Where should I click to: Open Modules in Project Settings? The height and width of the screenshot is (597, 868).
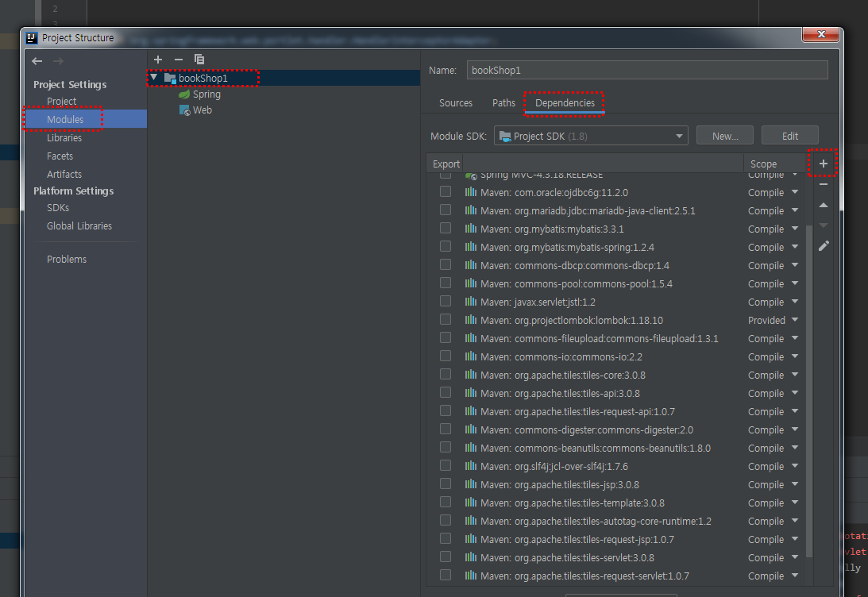(x=65, y=119)
